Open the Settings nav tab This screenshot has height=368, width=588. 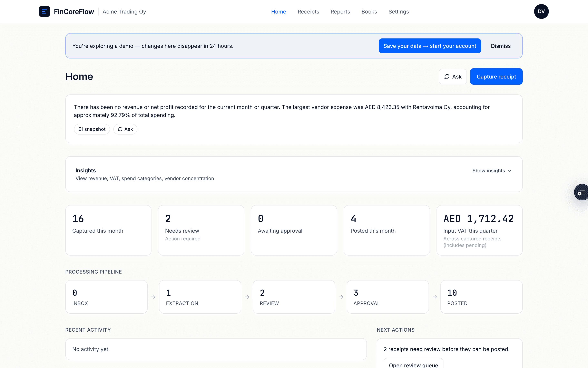[x=399, y=12]
